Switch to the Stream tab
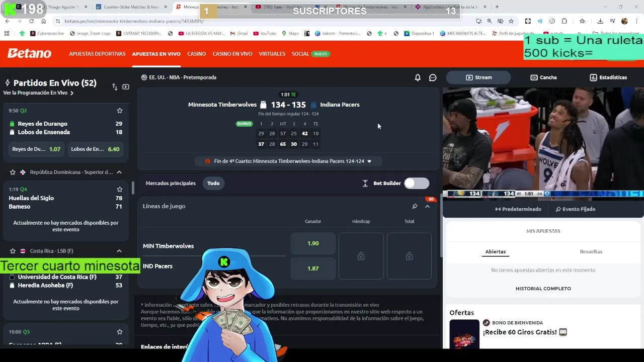Screen dimensions: 644x362 click(x=478, y=77)
